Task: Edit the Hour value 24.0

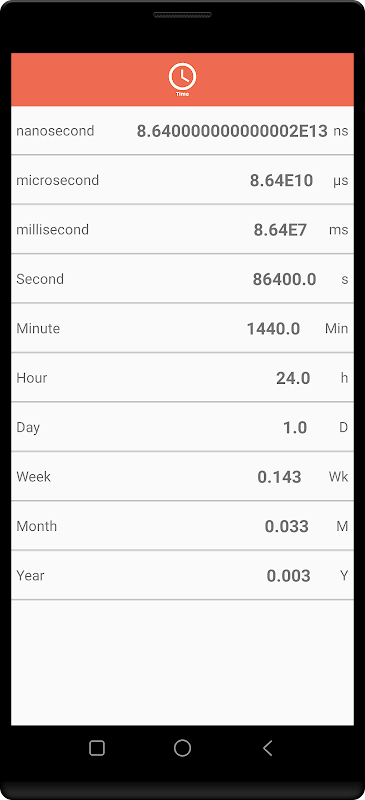Action: click(293, 378)
